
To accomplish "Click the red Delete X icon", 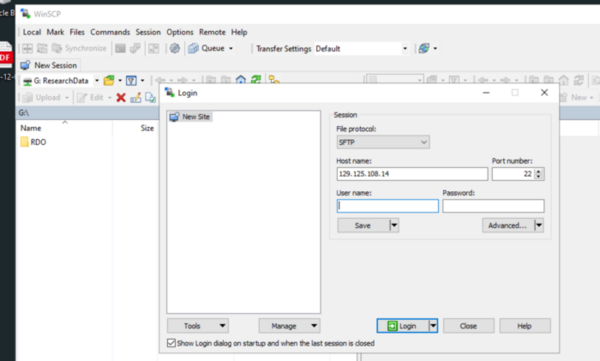I will [121, 98].
